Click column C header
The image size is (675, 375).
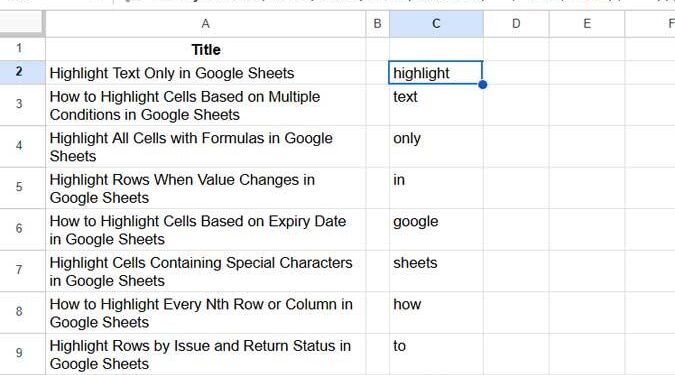(x=436, y=24)
